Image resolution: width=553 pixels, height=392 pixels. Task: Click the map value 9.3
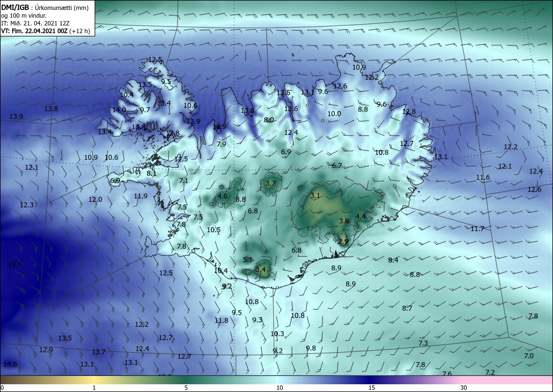257,320
